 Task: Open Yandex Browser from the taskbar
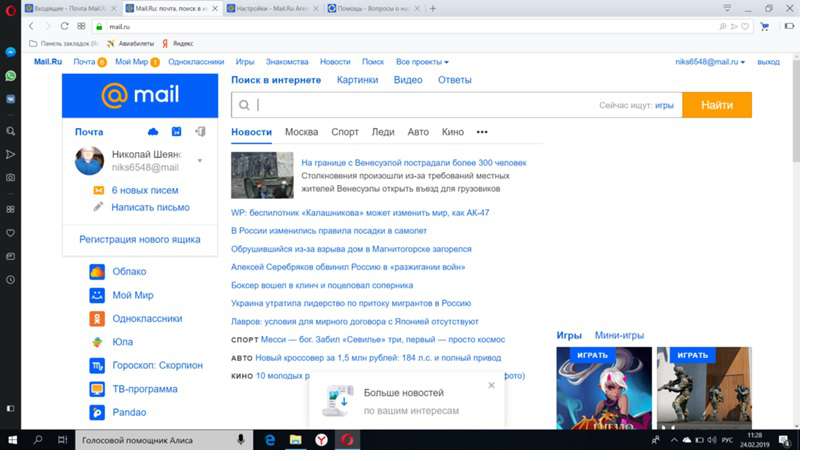(321, 440)
